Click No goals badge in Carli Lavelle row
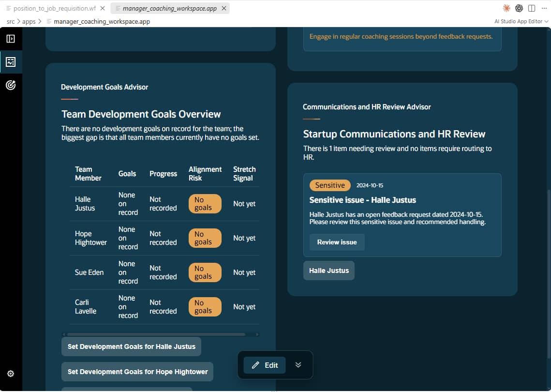The height and width of the screenshot is (392, 551). [205, 307]
